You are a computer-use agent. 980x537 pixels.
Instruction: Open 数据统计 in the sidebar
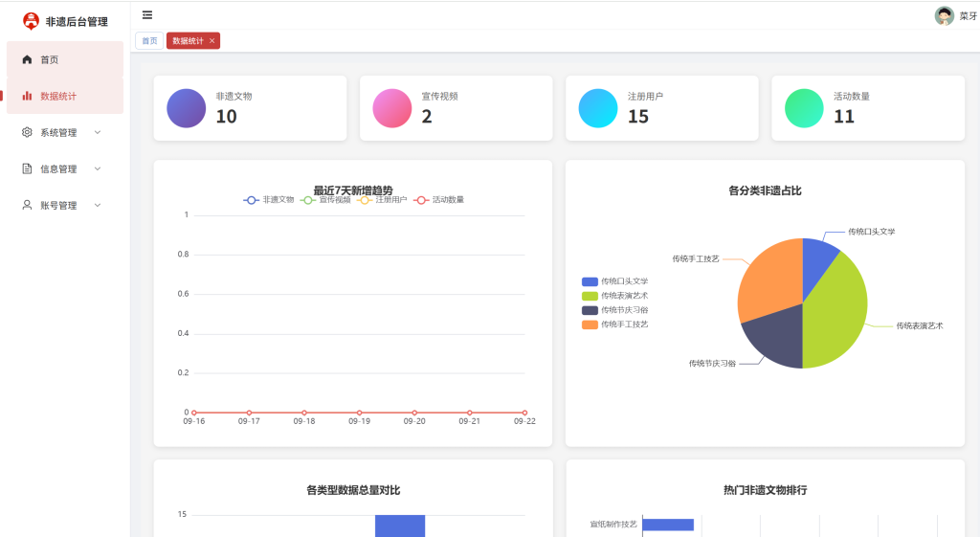pyautogui.click(x=65, y=96)
